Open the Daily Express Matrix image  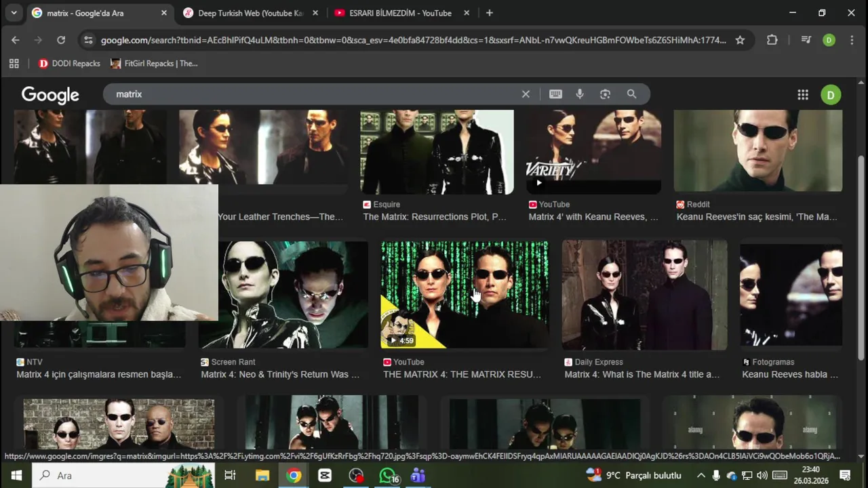click(x=645, y=295)
